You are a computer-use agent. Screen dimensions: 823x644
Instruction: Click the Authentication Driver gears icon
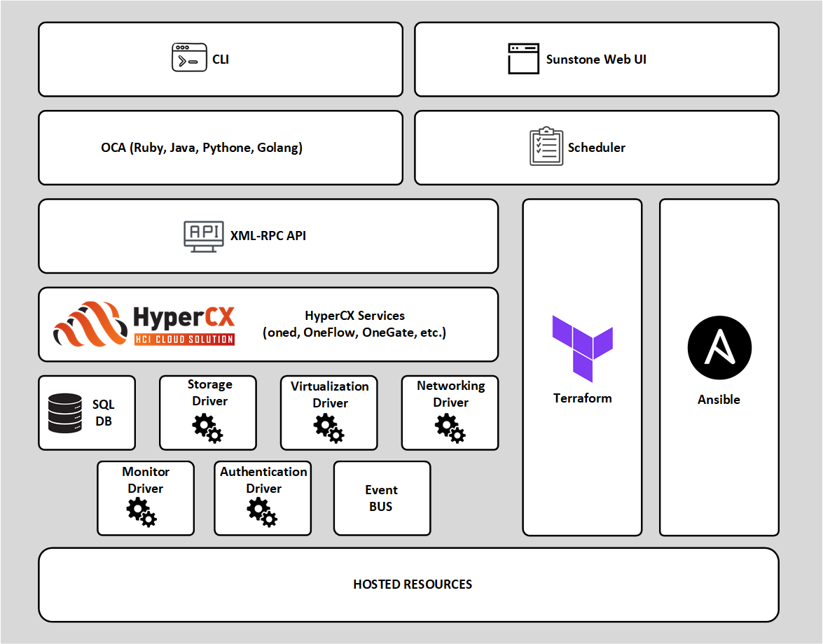262,512
